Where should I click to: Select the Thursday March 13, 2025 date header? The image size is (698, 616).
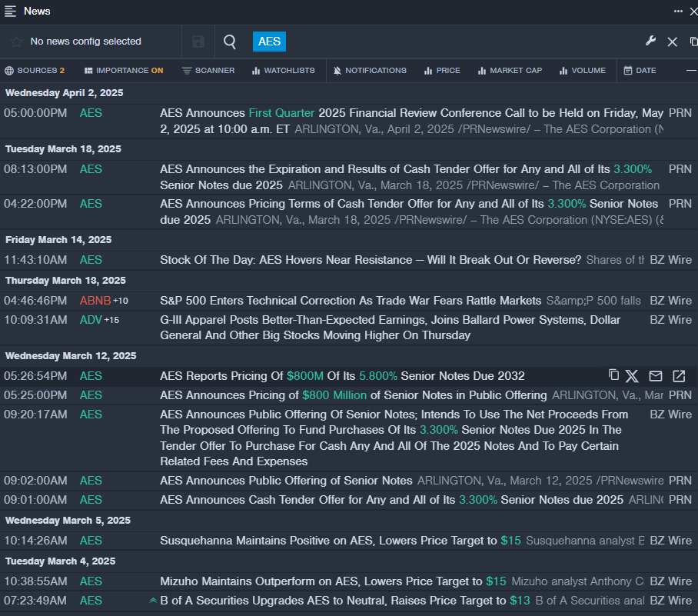pyautogui.click(x=65, y=280)
